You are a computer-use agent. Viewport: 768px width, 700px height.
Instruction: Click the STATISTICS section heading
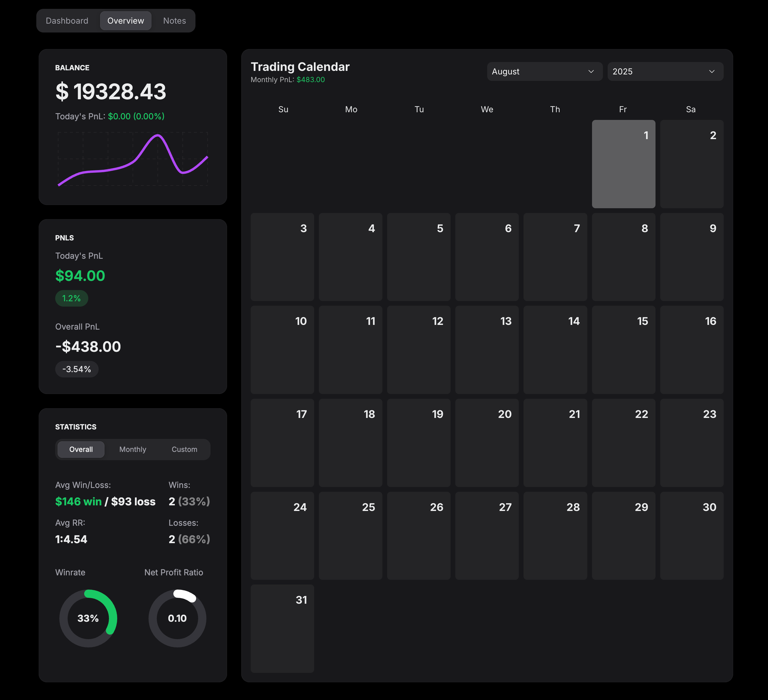(x=76, y=427)
